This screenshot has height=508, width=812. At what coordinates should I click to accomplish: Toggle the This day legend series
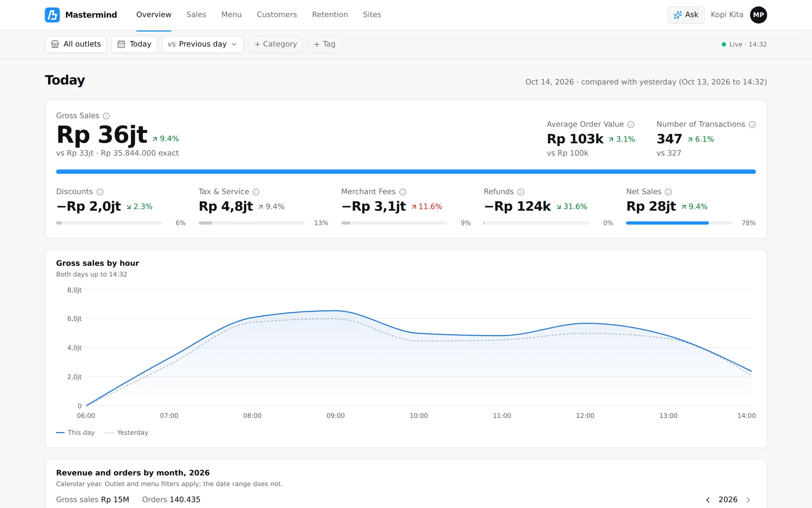[x=75, y=432]
